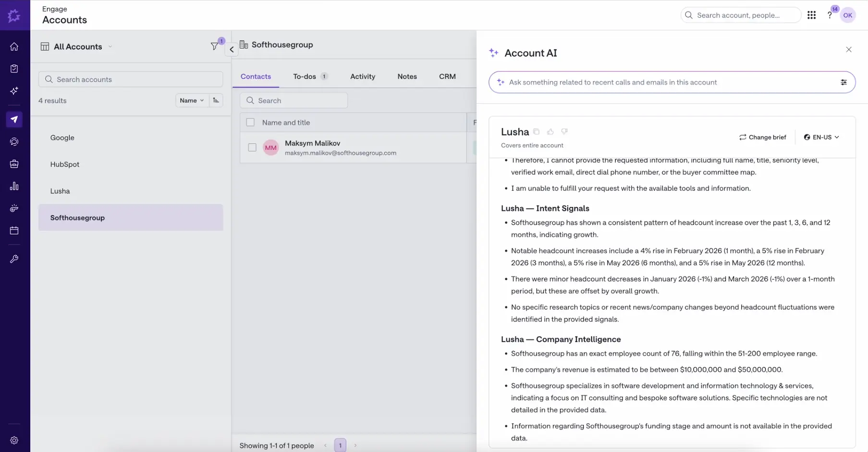
Task: Click the '4 results' count text
Action: [x=52, y=100]
